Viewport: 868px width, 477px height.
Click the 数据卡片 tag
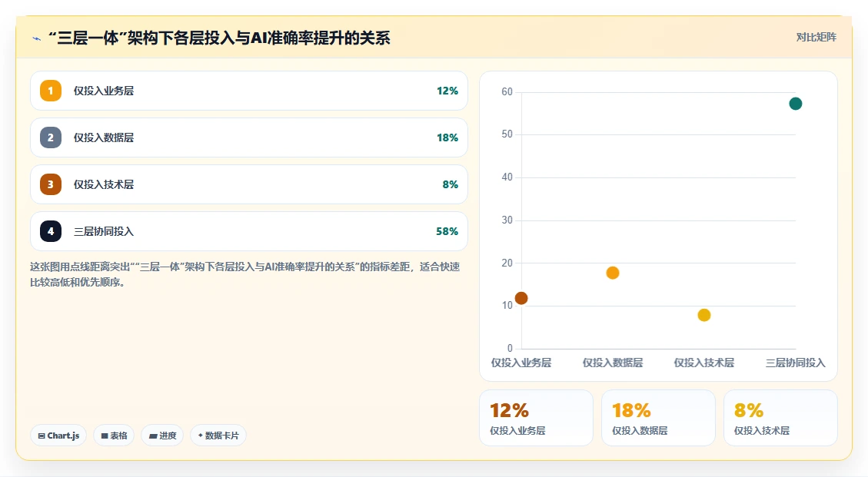(x=218, y=436)
